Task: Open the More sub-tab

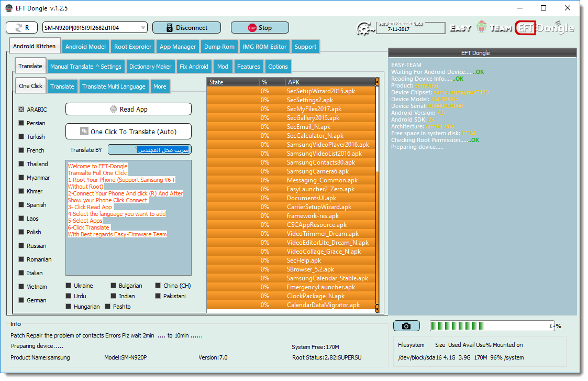Action: click(160, 86)
